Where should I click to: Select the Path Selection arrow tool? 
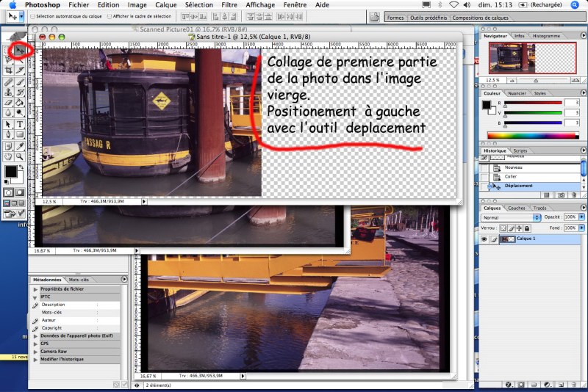click(x=8, y=124)
